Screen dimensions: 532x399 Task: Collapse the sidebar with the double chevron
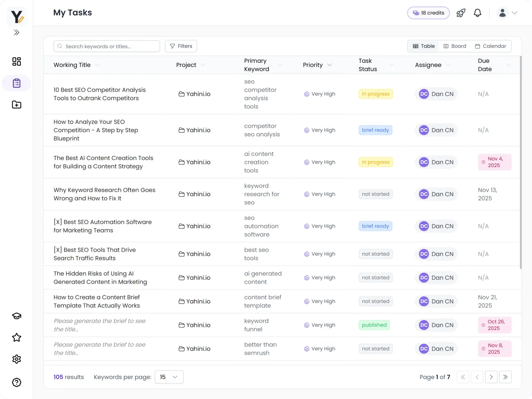pos(16,33)
